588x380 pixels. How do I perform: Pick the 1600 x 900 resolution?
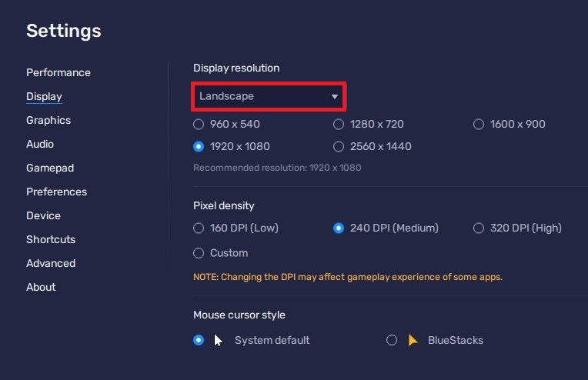pyautogui.click(x=479, y=124)
